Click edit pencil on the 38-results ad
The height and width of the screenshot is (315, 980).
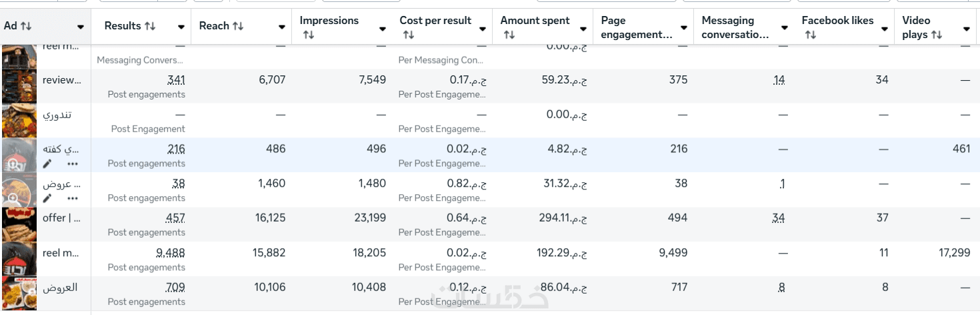pos(47,198)
